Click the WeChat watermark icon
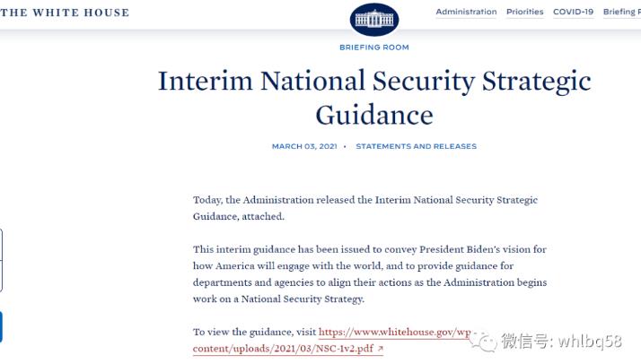This screenshot has width=641, height=364. (x=487, y=340)
